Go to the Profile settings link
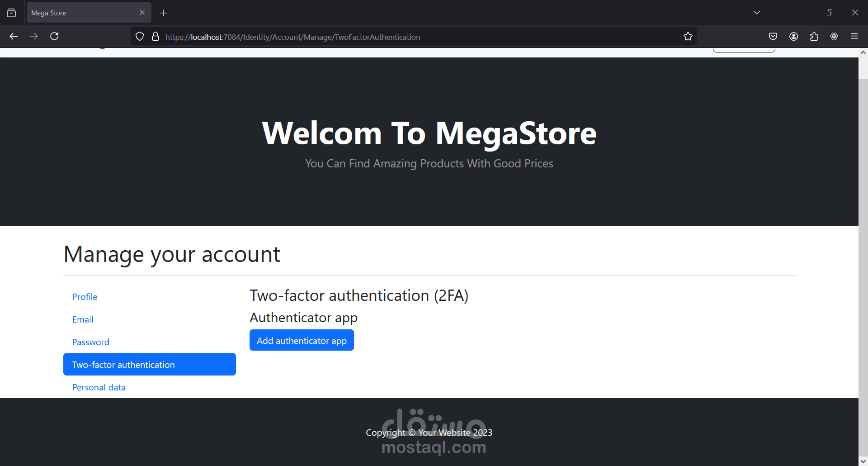 pyautogui.click(x=85, y=297)
